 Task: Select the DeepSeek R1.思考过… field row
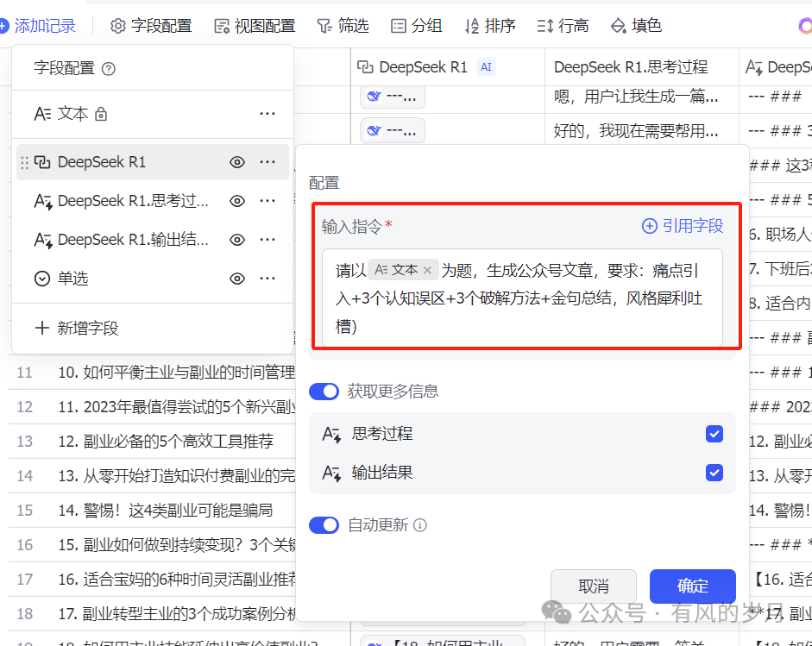(153, 201)
